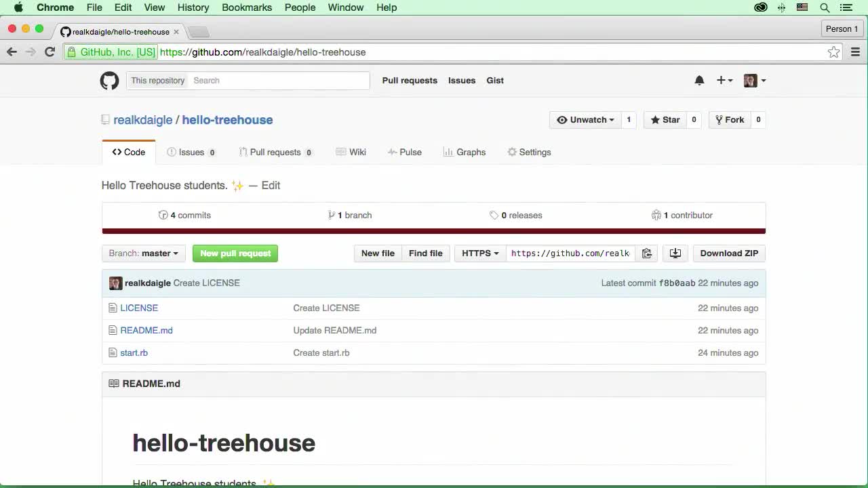
Task: Click Create start.rb commit message
Action: (321, 353)
